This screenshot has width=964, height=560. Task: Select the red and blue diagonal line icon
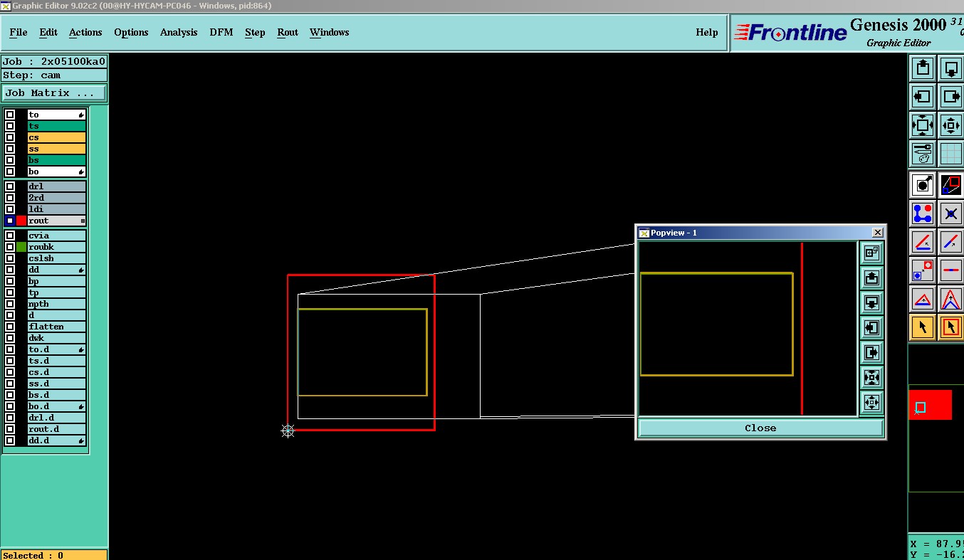point(951,242)
